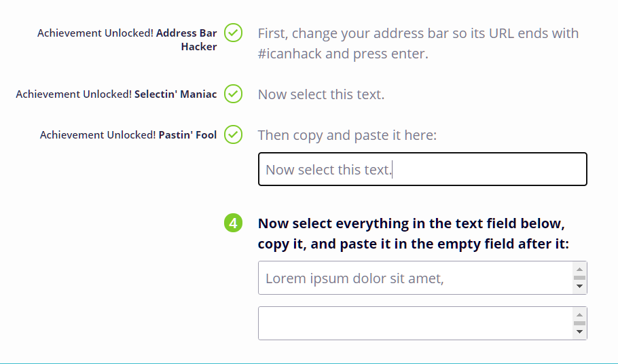Click the down arrow of empty field scrollbar
The image size is (618, 364).
[579, 331]
